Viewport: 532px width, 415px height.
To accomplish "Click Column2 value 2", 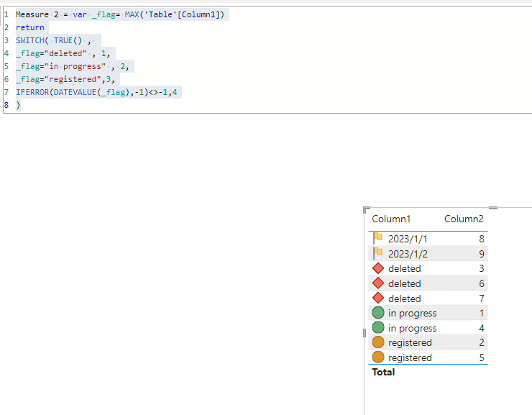I will (482, 343).
